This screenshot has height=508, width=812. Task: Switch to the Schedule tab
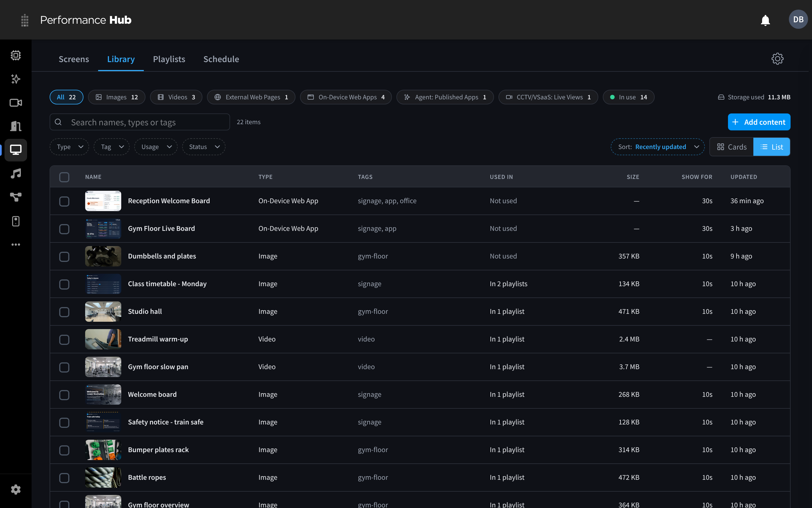tap(221, 59)
